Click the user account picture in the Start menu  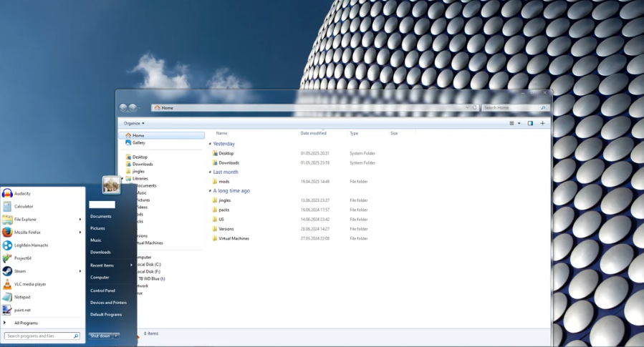(x=111, y=185)
